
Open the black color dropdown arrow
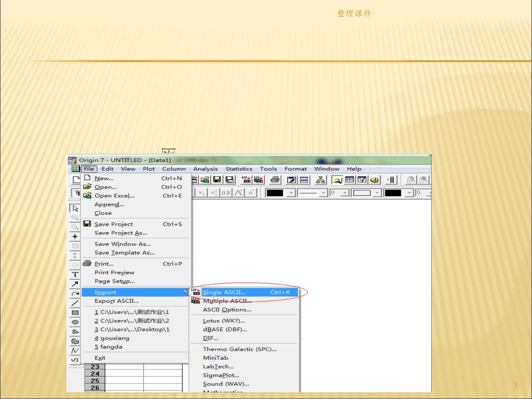[291, 193]
